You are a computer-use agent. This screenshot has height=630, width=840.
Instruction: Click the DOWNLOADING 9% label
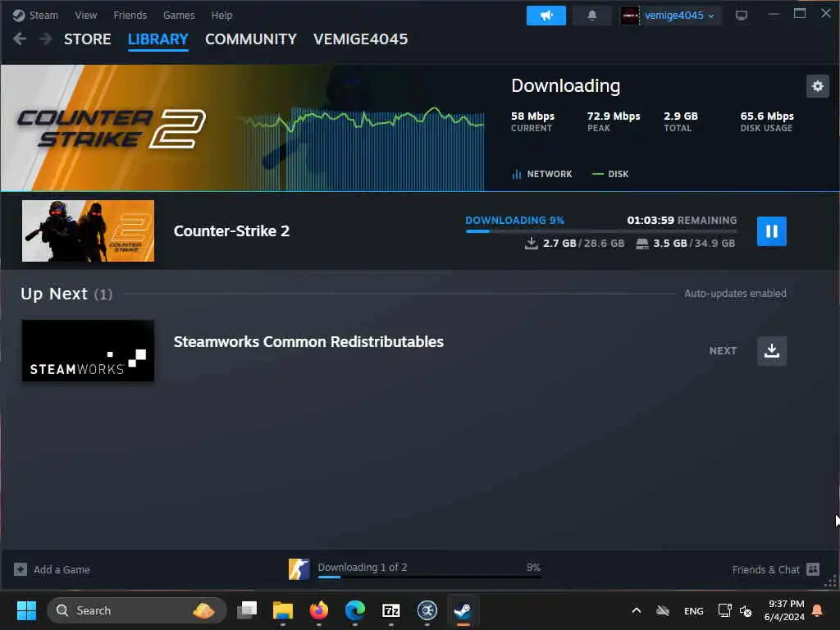[x=515, y=221]
